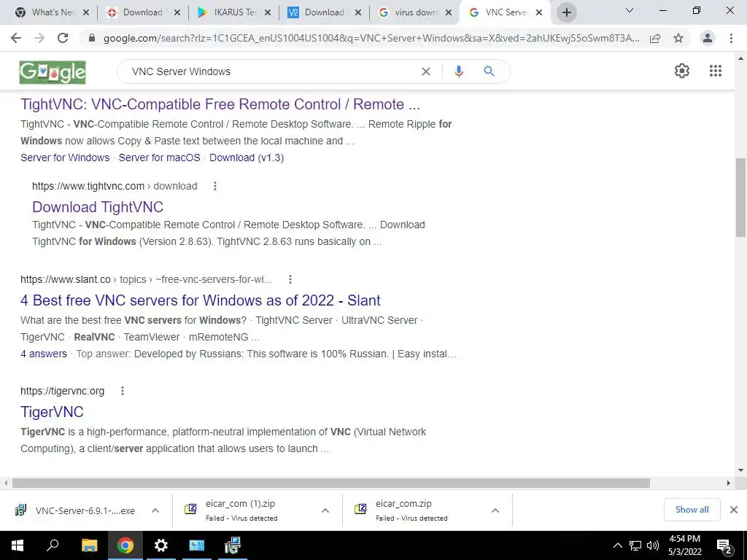Image resolution: width=747 pixels, height=560 pixels.
Task: Expand options for VNC-Server-6.9.1 download
Action: coord(155,510)
